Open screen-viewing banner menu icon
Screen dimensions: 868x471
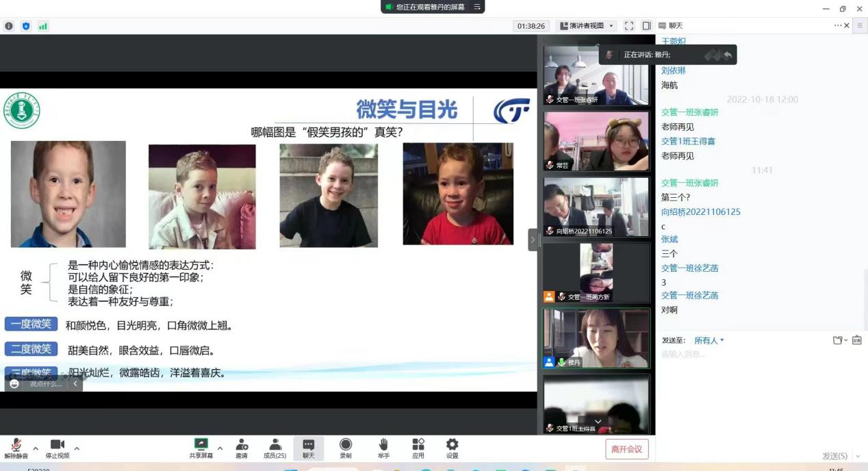[477, 7]
